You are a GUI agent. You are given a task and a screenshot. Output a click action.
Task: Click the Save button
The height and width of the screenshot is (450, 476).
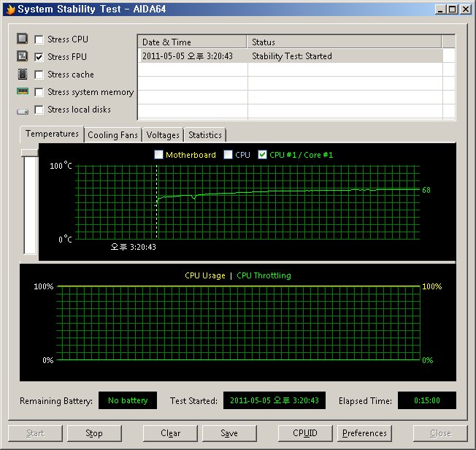pos(229,433)
